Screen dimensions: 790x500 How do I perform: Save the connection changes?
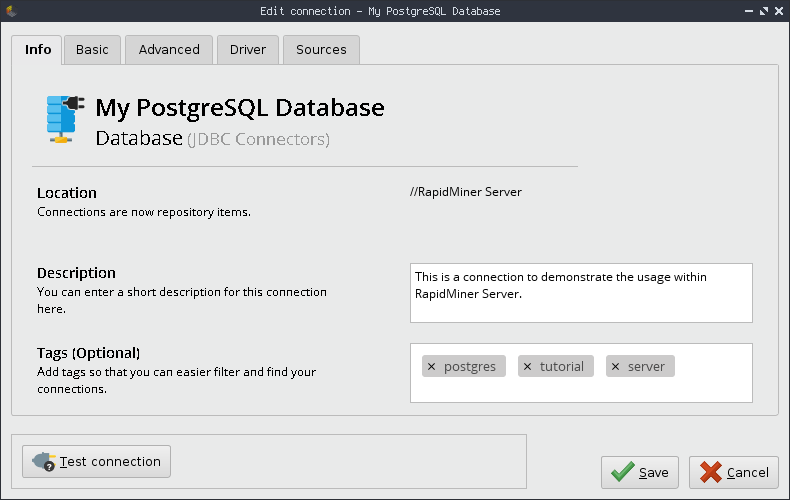(640, 473)
